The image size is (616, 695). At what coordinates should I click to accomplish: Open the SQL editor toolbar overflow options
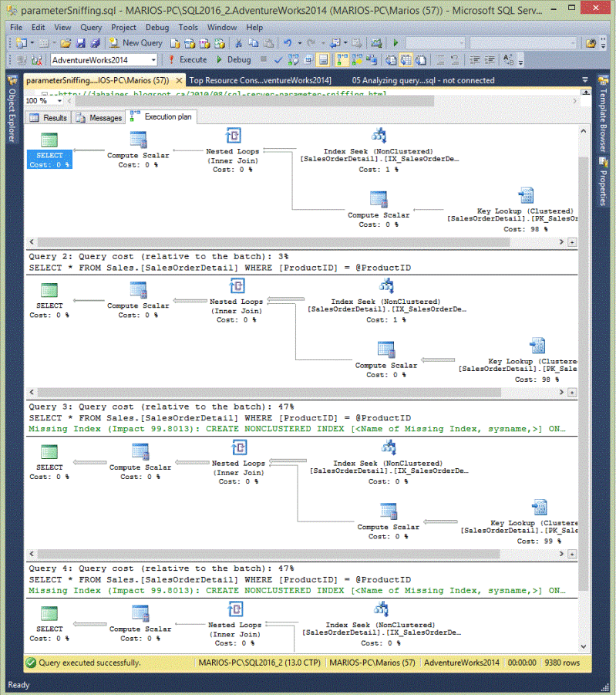pos(520,62)
